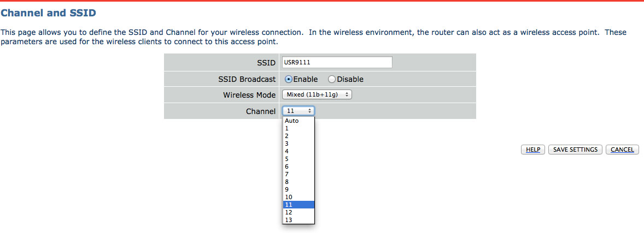Viewport: 644px width, 233px height.
Task: Choose channel 13 at the list bottom
Action: coord(298,220)
